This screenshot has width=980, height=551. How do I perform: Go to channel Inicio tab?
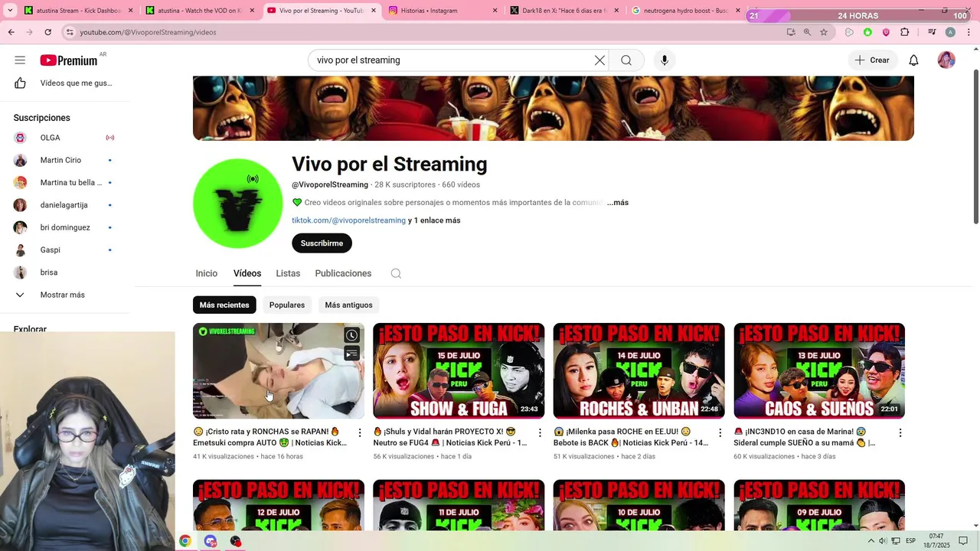(x=207, y=273)
